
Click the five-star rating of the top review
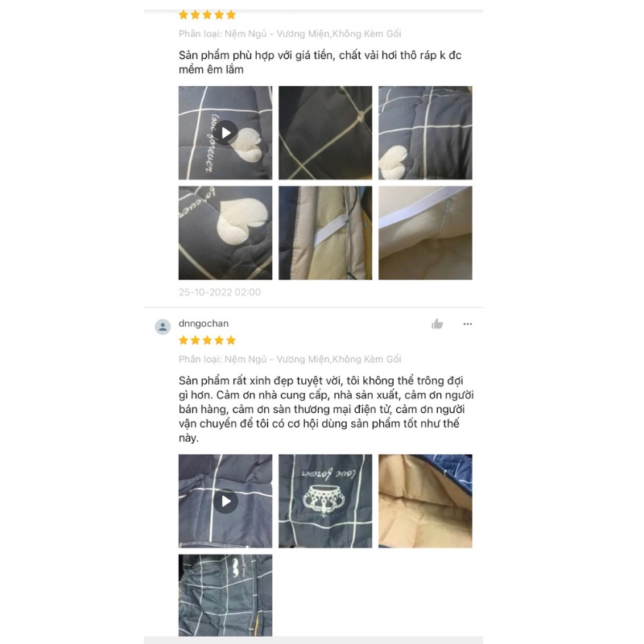[x=208, y=15]
